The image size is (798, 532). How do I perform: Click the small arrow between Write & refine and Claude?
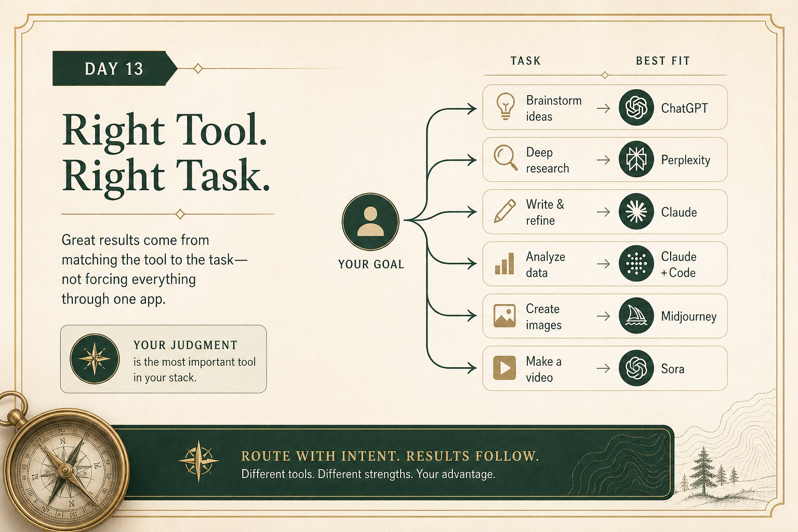click(x=603, y=212)
